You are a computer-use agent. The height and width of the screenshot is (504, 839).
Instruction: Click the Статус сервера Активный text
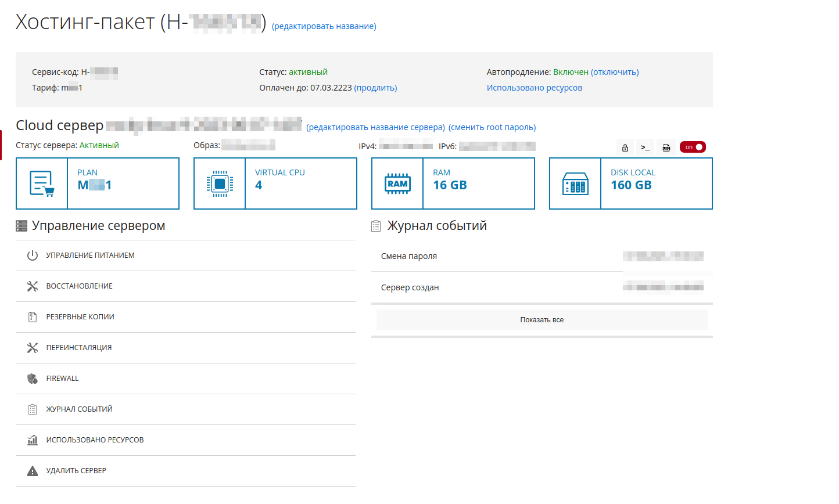tap(67, 145)
